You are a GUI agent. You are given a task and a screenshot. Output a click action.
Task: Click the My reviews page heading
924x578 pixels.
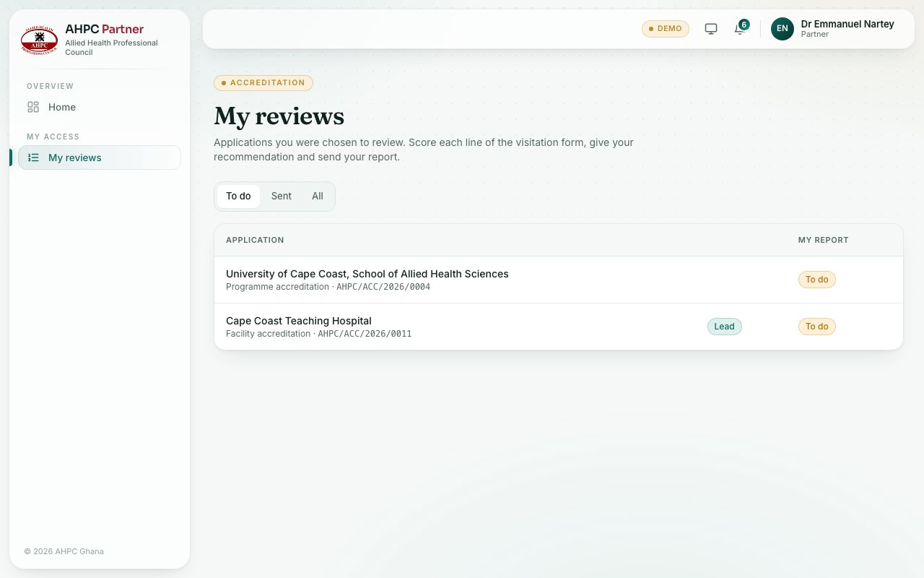point(279,116)
